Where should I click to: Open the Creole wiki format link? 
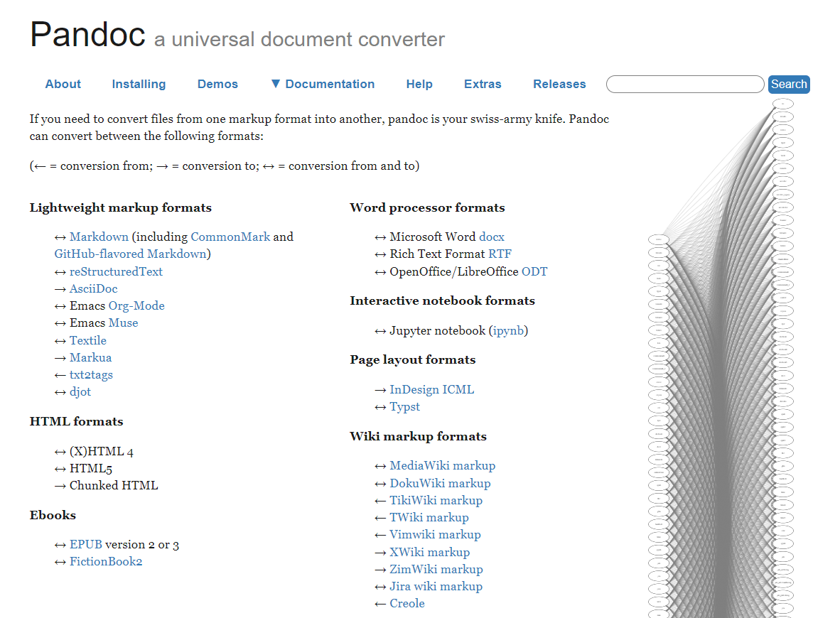pyautogui.click(x=407, y=603)
